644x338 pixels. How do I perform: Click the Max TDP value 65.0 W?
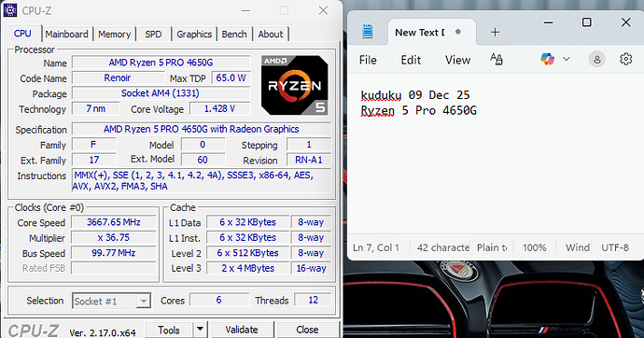click(231, 77)
